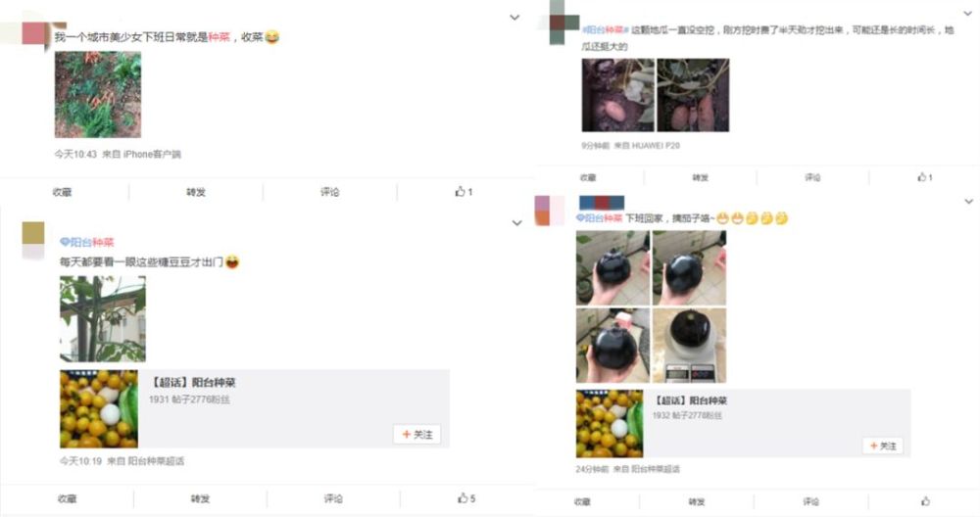Open the carrot garden post's chevron menu

514,18
